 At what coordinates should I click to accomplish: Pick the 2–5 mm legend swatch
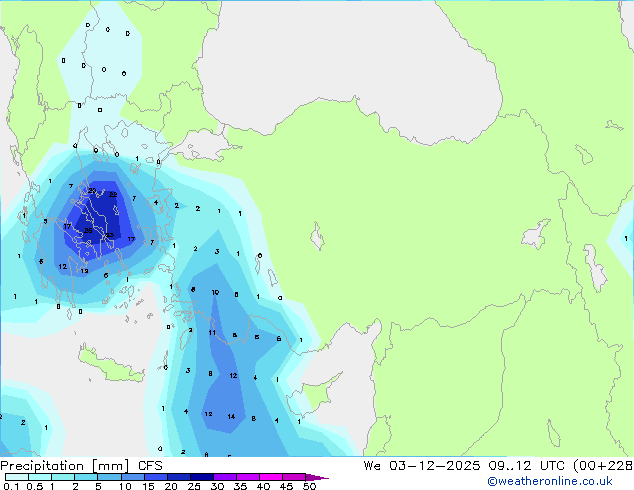86,477
